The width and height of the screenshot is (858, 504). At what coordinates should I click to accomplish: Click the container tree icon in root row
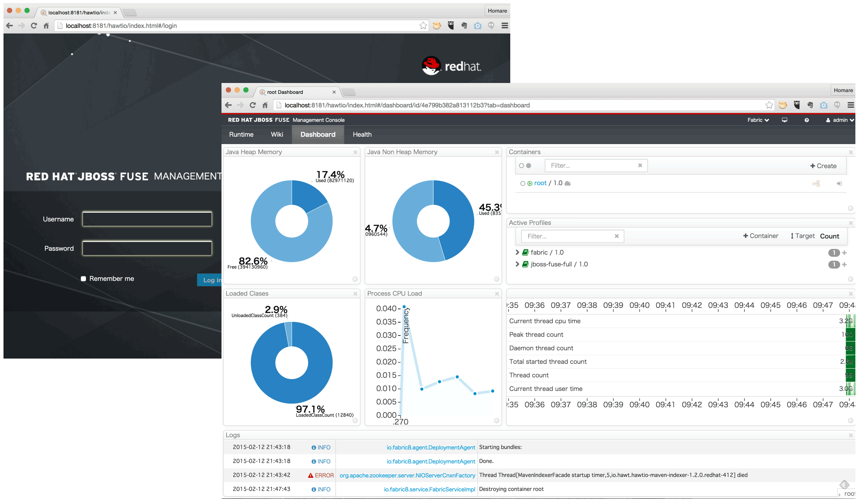(816, 183)
